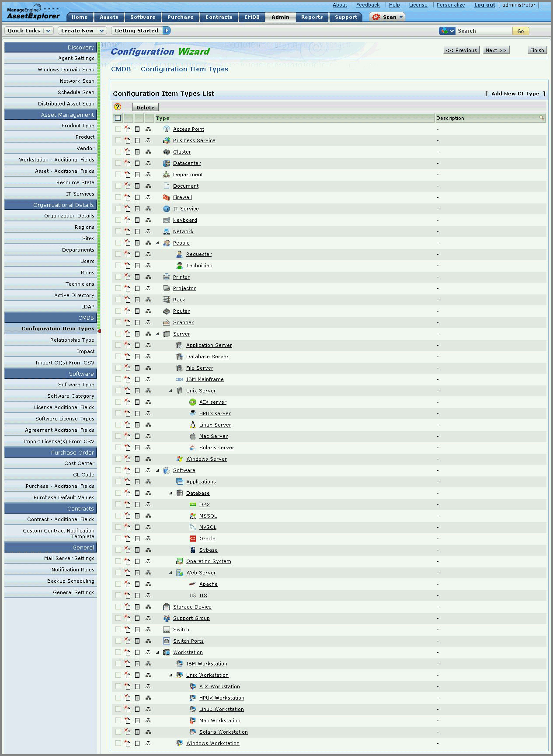
Task: Go to the CMDB tab
Action: 252,17
